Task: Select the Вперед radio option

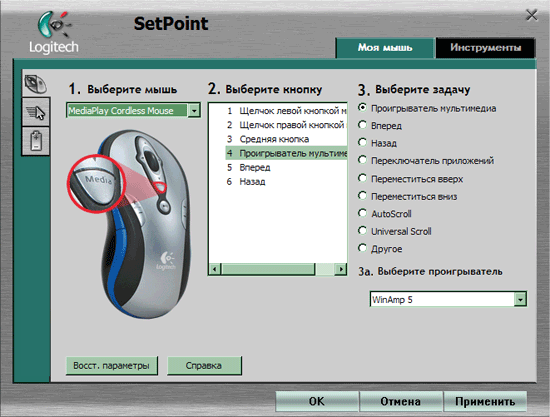Action: click(362, 125)
